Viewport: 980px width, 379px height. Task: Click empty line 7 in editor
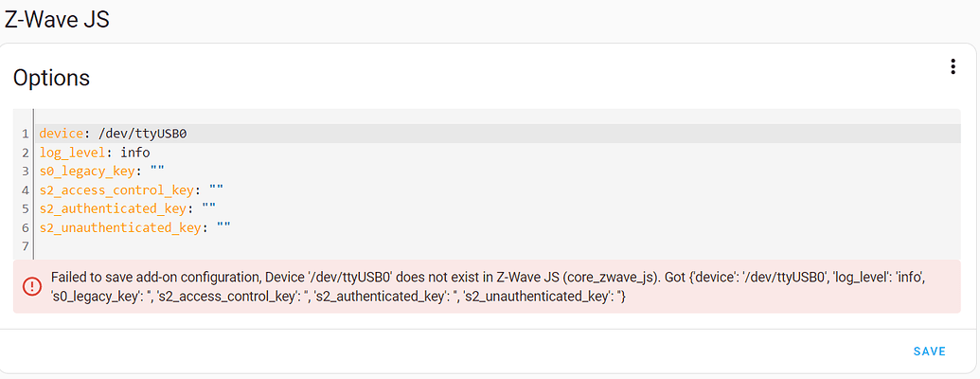coord(499,245)
